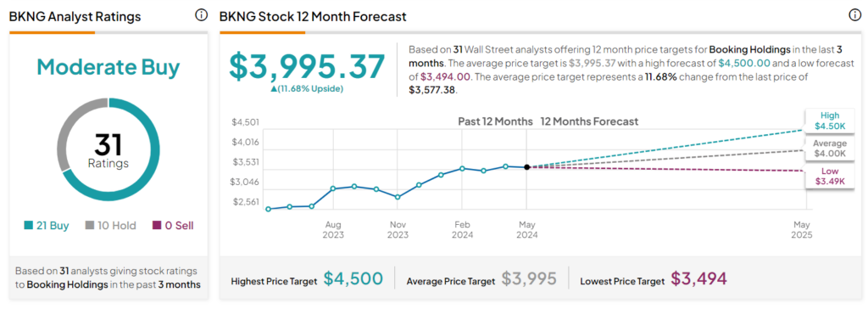Screen dimensions: 868x309
Task: Click Lowest Price Target $3,494 value
Action: [x=699, y=278]
